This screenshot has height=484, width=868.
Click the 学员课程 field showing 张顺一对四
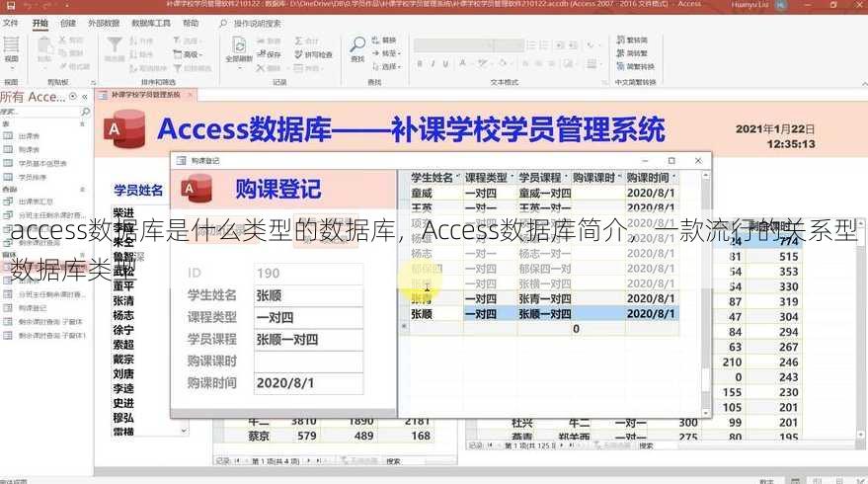tap(308, 340)
